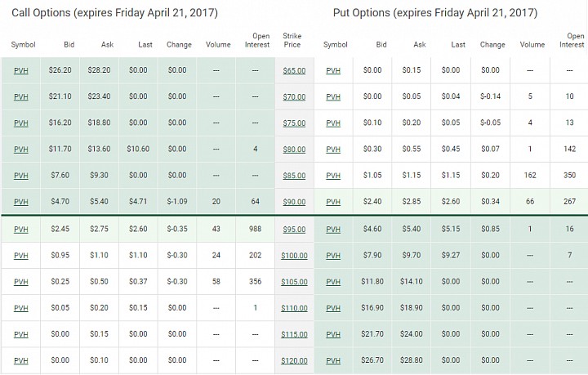Select the $120.00 strike price link
588x375 pixels.
click(294, 360)
